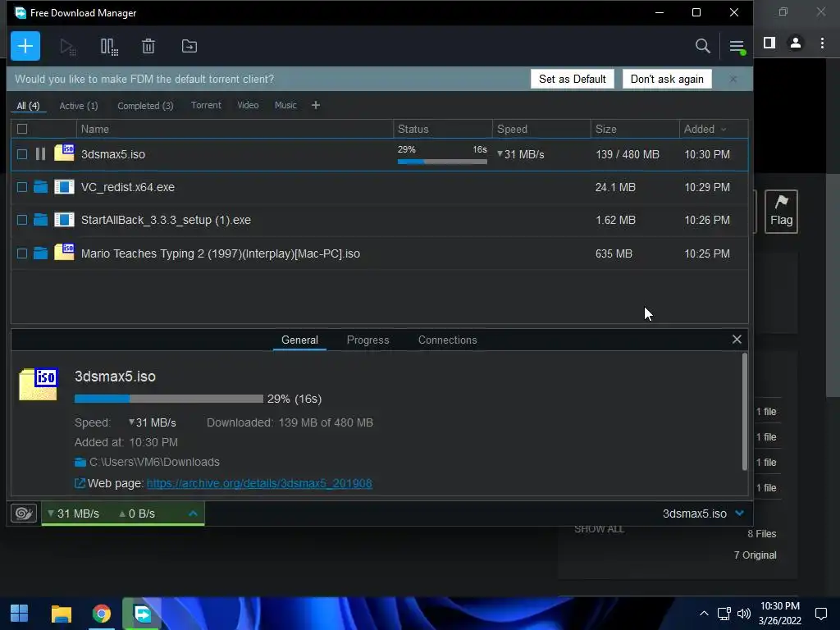
Task: Open archive.org web page link
Action: (x=259, y=483)
